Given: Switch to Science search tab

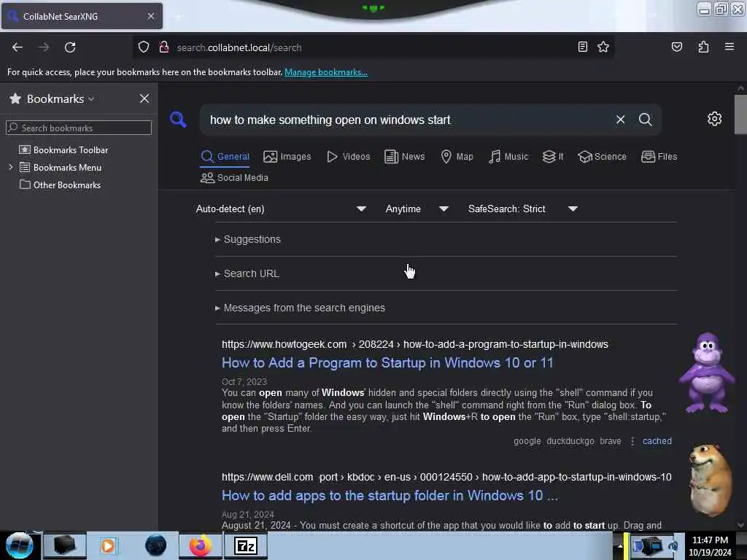Looking at the screenshot, I should tap(602, 157).
